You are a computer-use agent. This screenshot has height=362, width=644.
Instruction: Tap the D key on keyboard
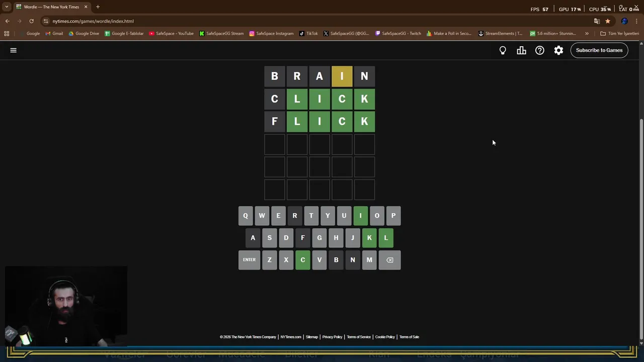pyautogui.click(x=286, y=238)
